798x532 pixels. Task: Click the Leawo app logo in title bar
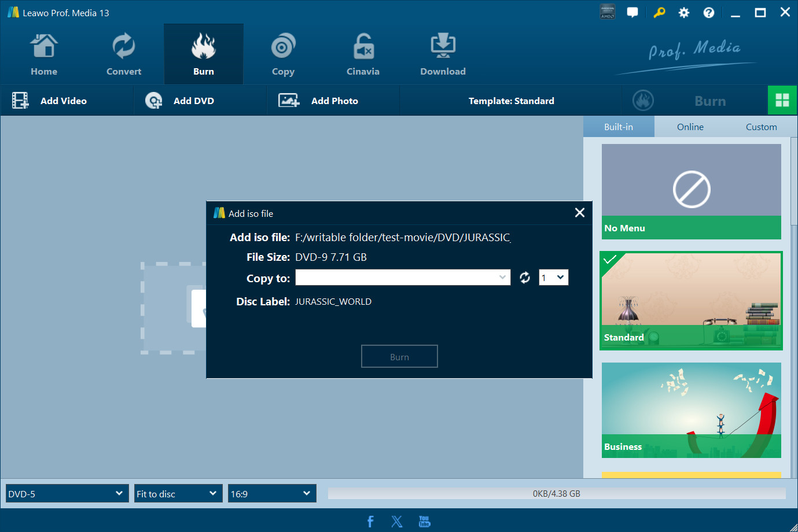13,12
